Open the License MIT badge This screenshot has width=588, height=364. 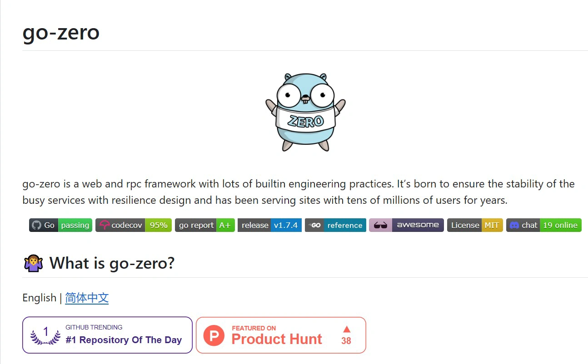pyautogui.click(x=475, y=225)
